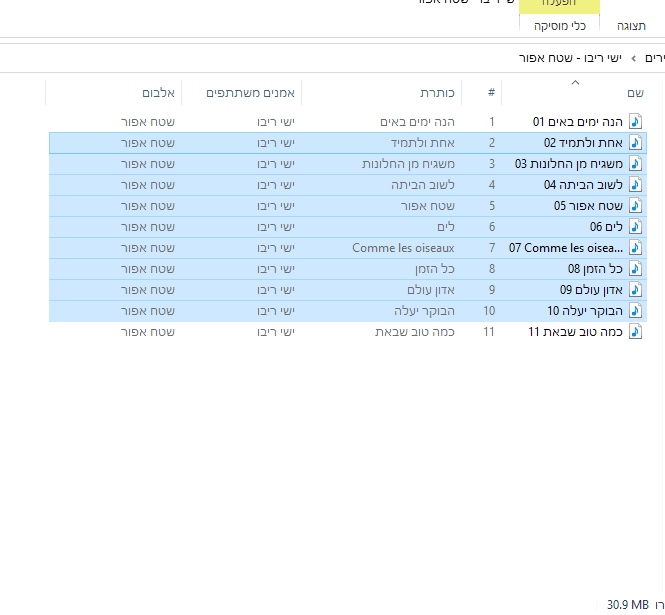Sort by אמנים משתתפים column header
Screen dimensions: 665x615
click(250, 93)
